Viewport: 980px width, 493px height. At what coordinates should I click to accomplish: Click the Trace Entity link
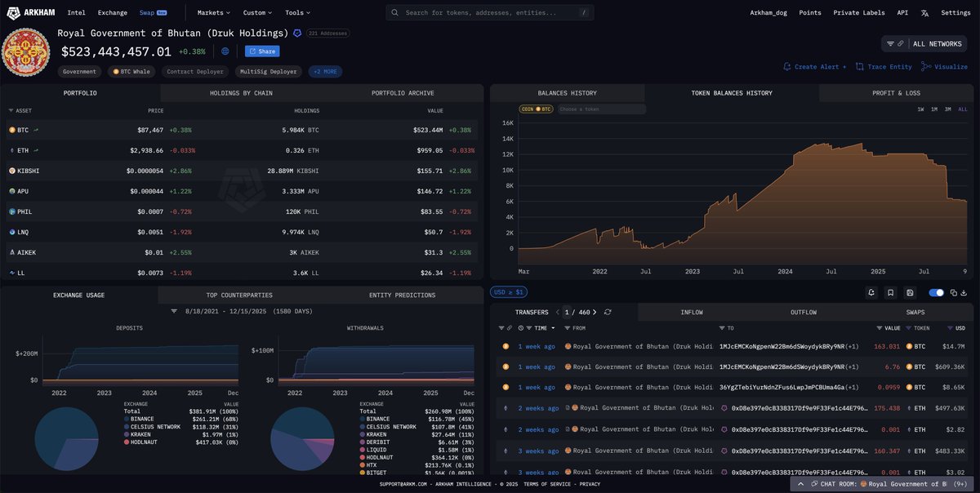[x=884, y=67]
